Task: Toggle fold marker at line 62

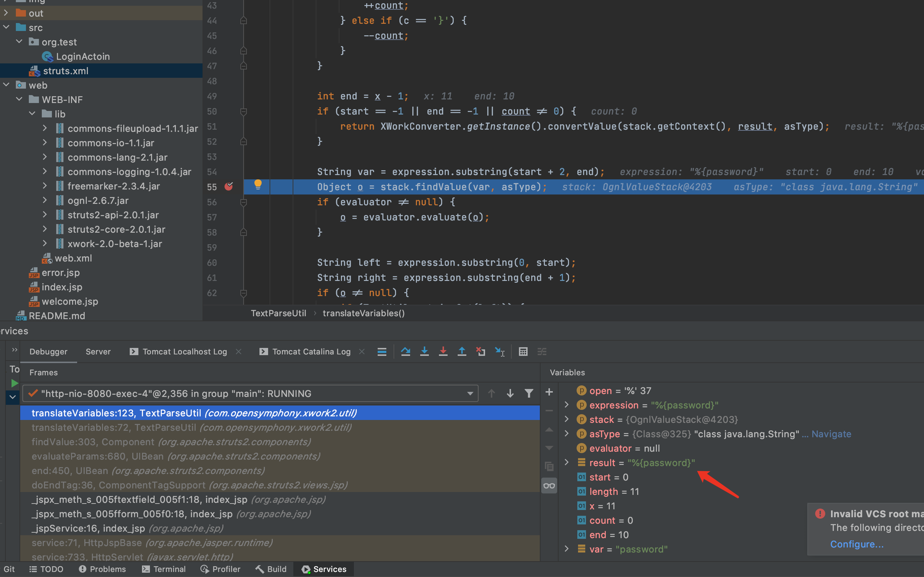Action: (244, 294)
